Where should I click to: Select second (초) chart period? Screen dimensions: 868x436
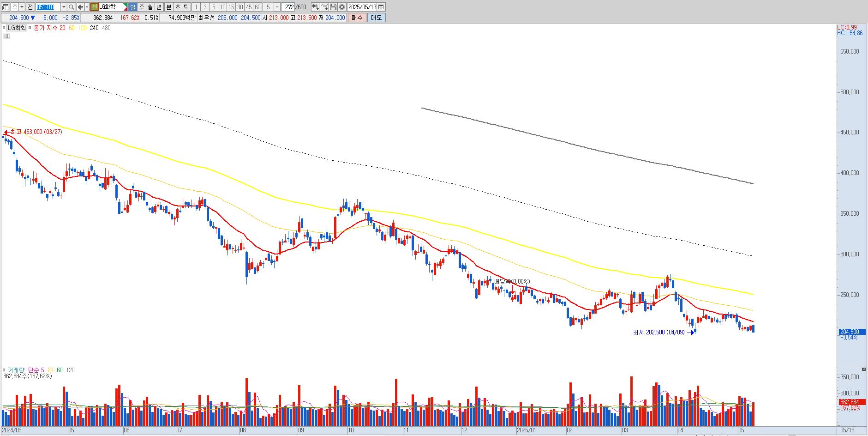[178, 7]
